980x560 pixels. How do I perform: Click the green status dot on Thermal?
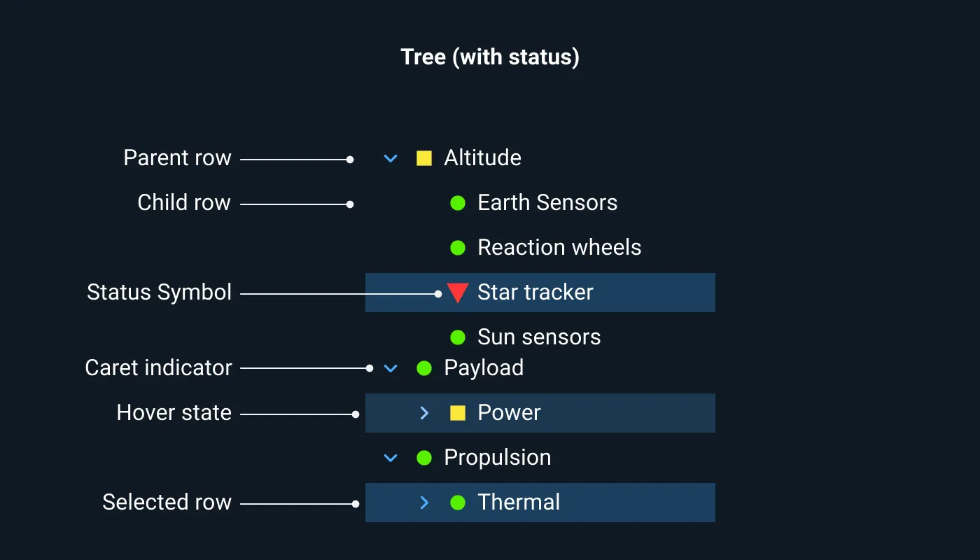(458, 503)
